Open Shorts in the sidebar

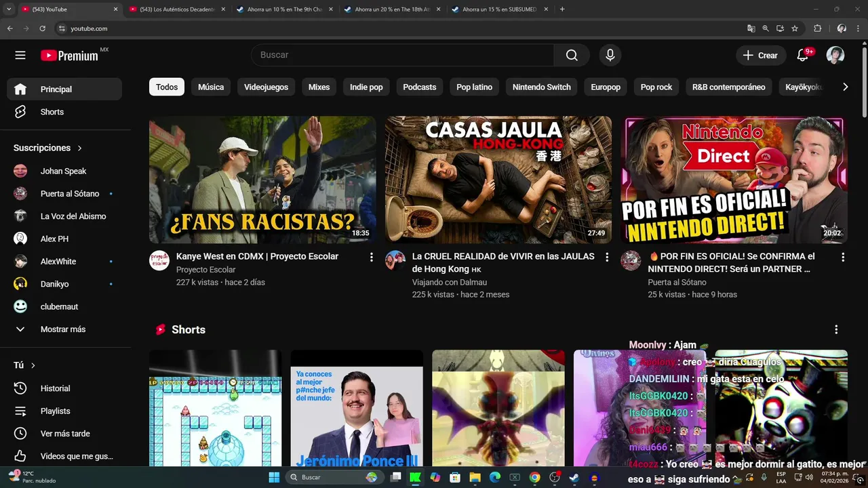click(x=64, y=112)
